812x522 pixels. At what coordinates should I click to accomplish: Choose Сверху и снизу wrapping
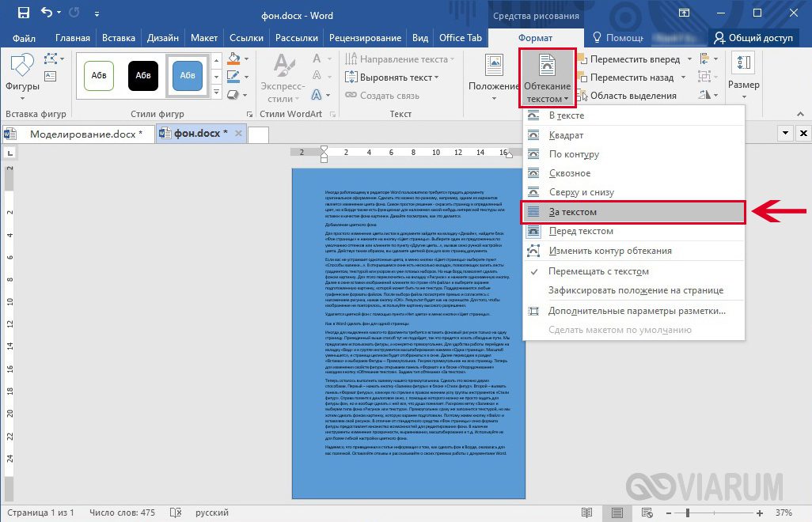634,192
